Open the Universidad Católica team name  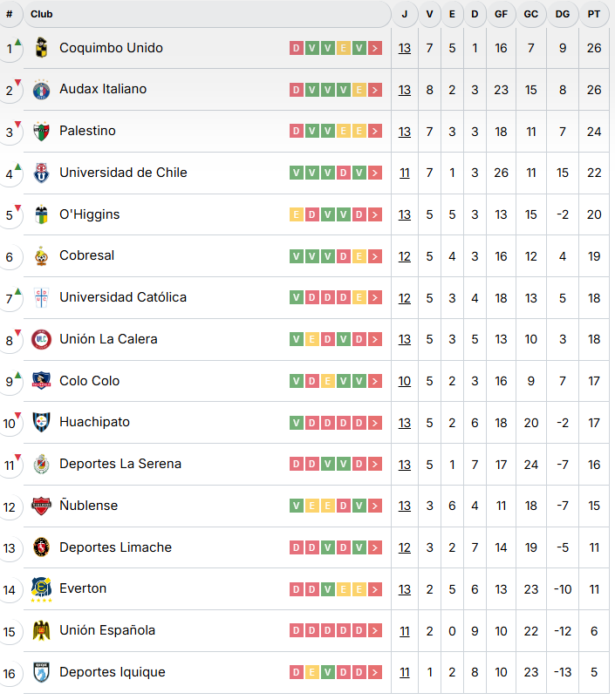point(123,297)
